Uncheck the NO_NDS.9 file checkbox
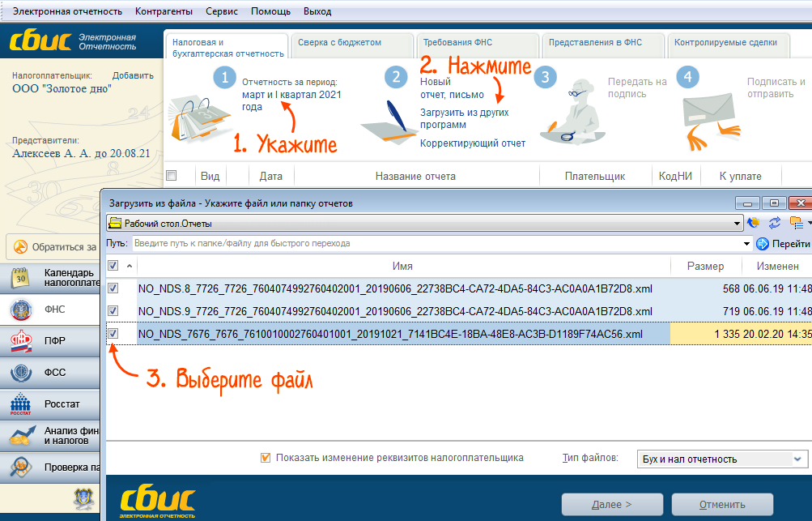Viewport: 812px width, 521px height. [113, 311]
